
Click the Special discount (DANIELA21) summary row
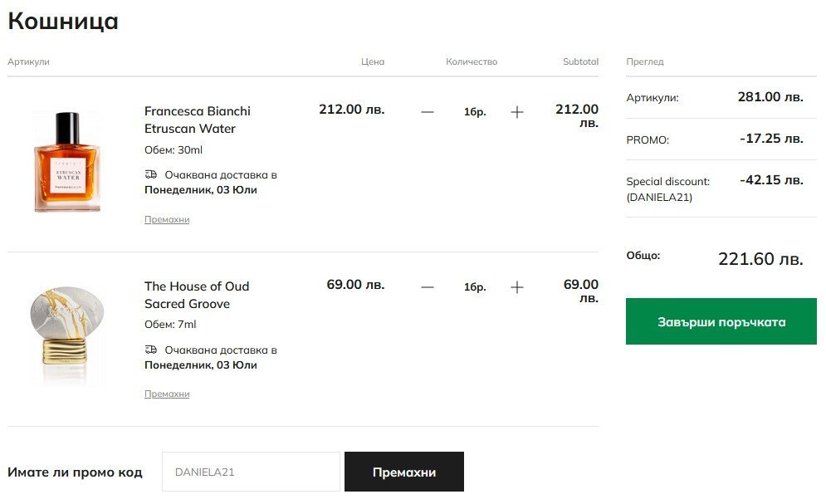click(714, 188)
